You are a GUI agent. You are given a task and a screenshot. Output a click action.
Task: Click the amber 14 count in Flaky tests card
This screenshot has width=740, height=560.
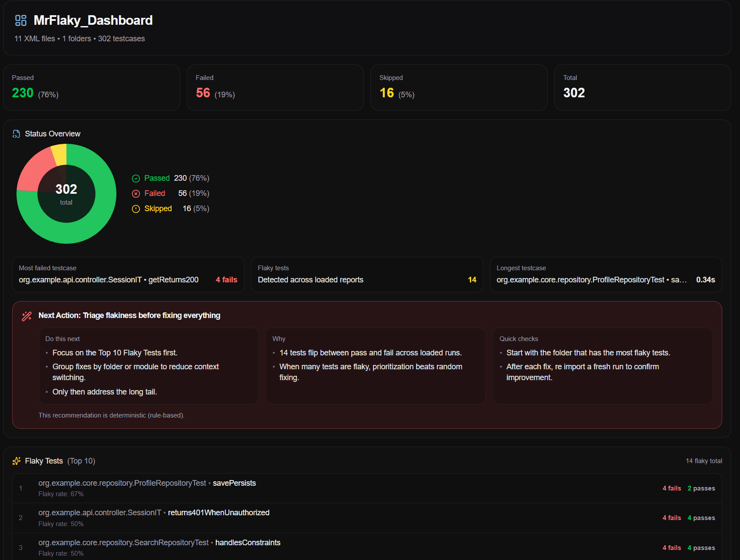pos(472,280)
